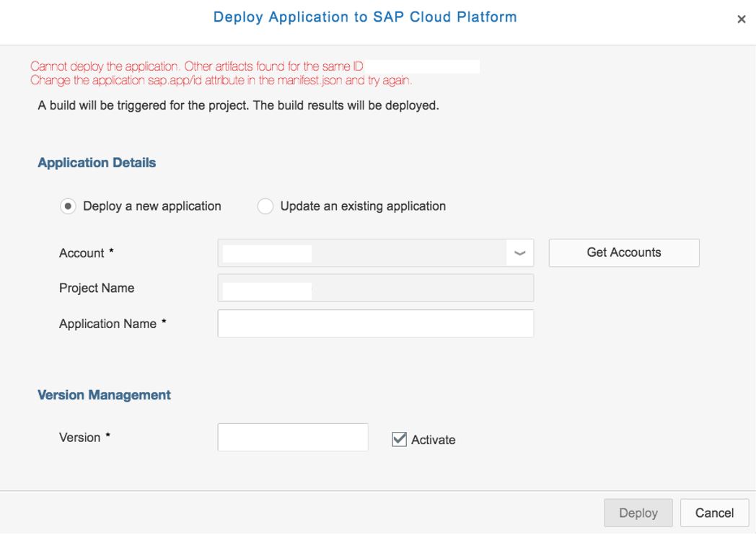756x535 pixels.
Task: Click the dialog title 'Deploy Application to SAP Cloud Platform'
Action: [365, 17]
